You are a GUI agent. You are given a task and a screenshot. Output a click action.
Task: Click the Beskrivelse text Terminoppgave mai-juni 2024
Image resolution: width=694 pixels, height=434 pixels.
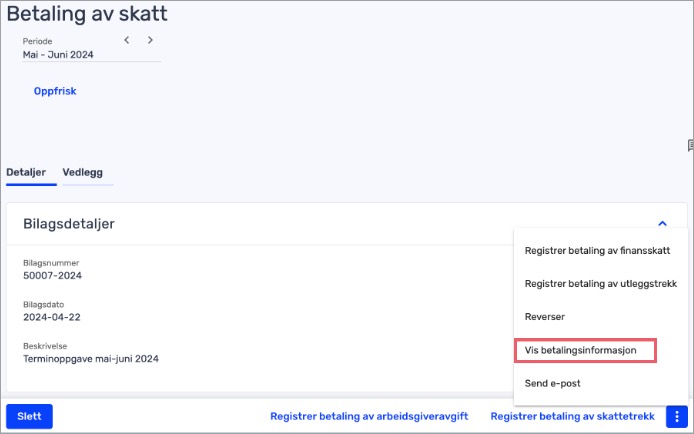91,358
